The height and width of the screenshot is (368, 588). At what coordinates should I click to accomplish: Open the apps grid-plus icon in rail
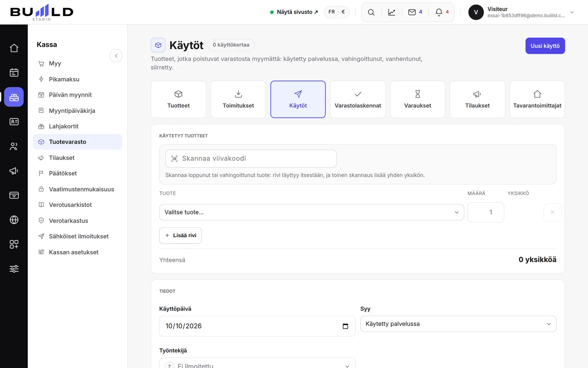14,245
